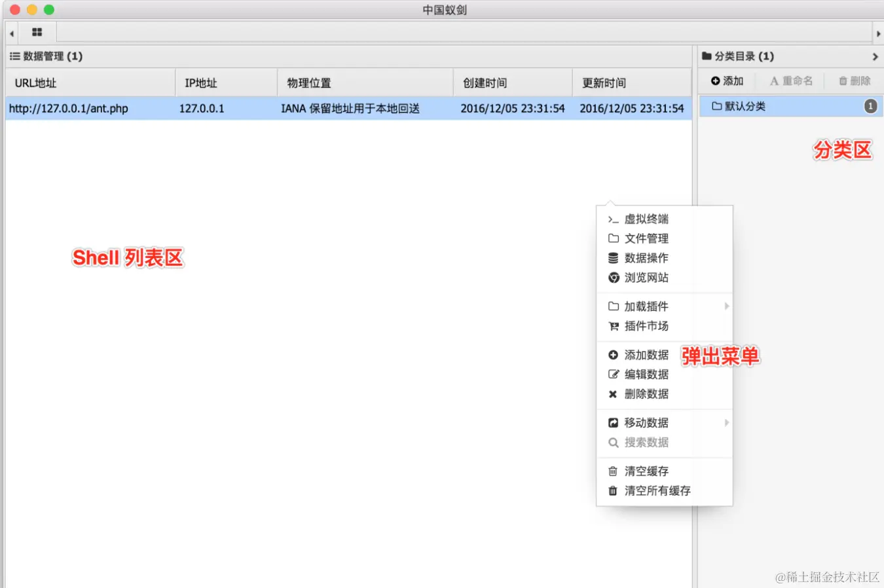Open 浏览网站 from the context menu
This screenshot has height=588, width=884.
(x=664, y=278)
